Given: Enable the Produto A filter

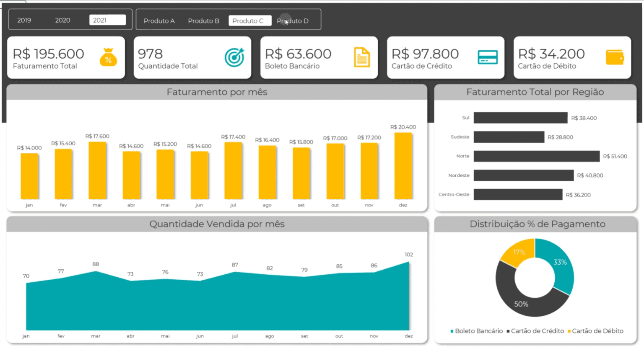Looking at the screenshot, I should 159,21.
